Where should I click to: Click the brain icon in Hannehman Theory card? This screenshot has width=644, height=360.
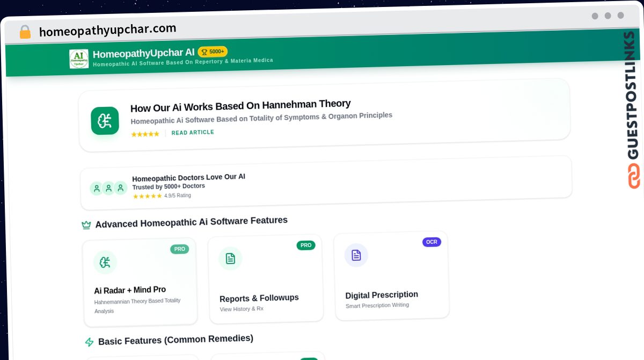pos(105,121)
